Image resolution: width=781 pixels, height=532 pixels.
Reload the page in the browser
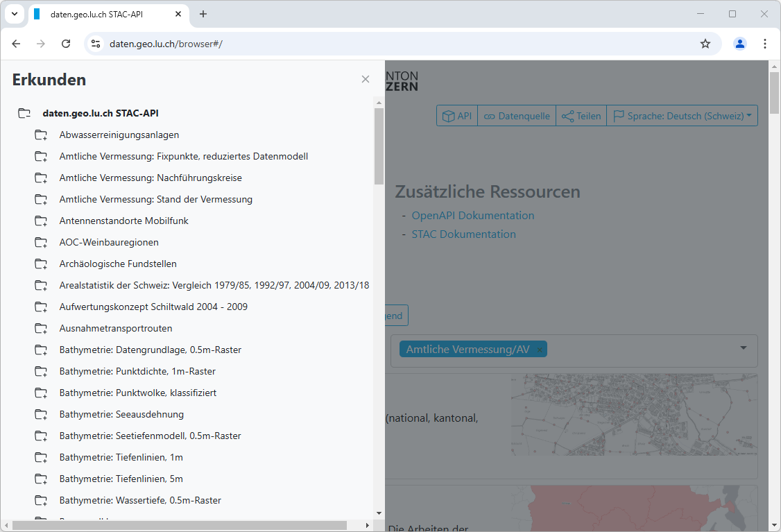[x=66, y=44]
